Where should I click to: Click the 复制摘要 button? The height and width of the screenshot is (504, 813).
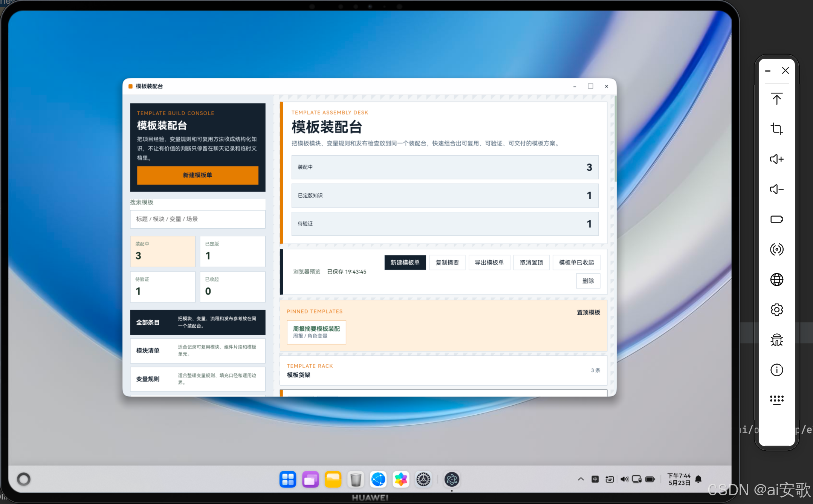[447, 263]
